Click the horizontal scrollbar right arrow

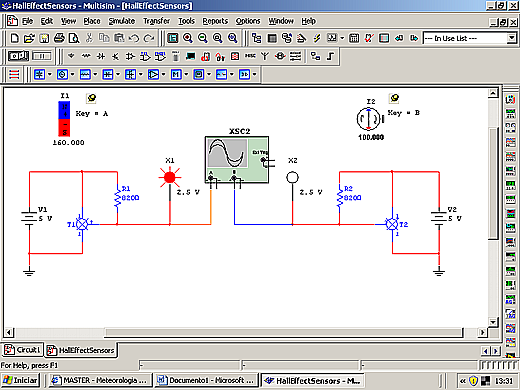pyautogui.click(x=482, y=332)
